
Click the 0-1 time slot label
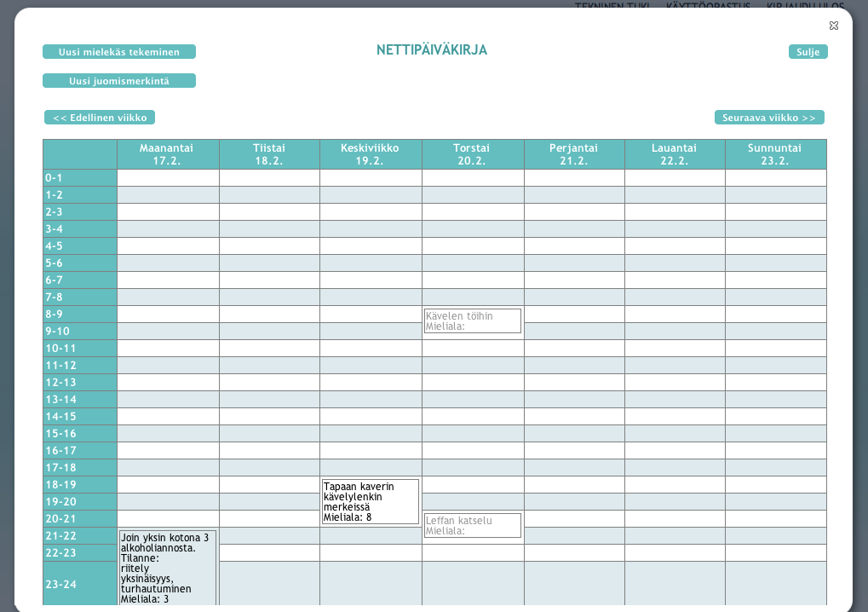[80, 178]
